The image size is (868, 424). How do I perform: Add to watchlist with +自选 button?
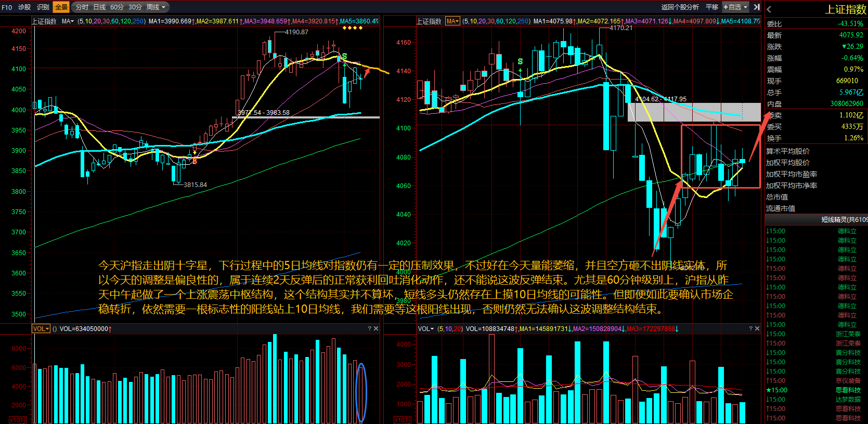click(x=735, y=7)
